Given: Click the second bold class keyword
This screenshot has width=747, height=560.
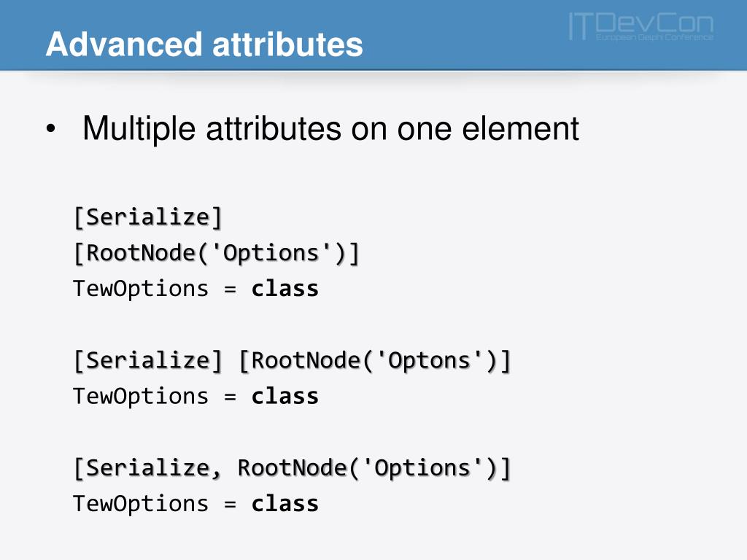Looking at the screenshot, I should [285, 397].
